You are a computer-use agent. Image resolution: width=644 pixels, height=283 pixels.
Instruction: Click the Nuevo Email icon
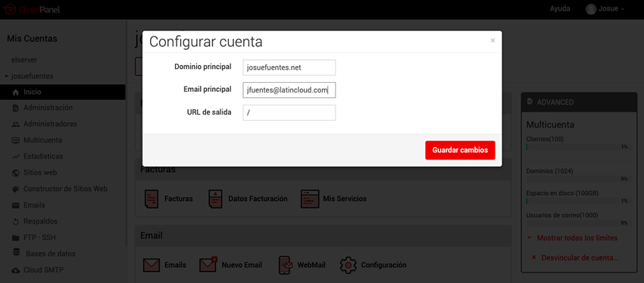pos(208,264)
